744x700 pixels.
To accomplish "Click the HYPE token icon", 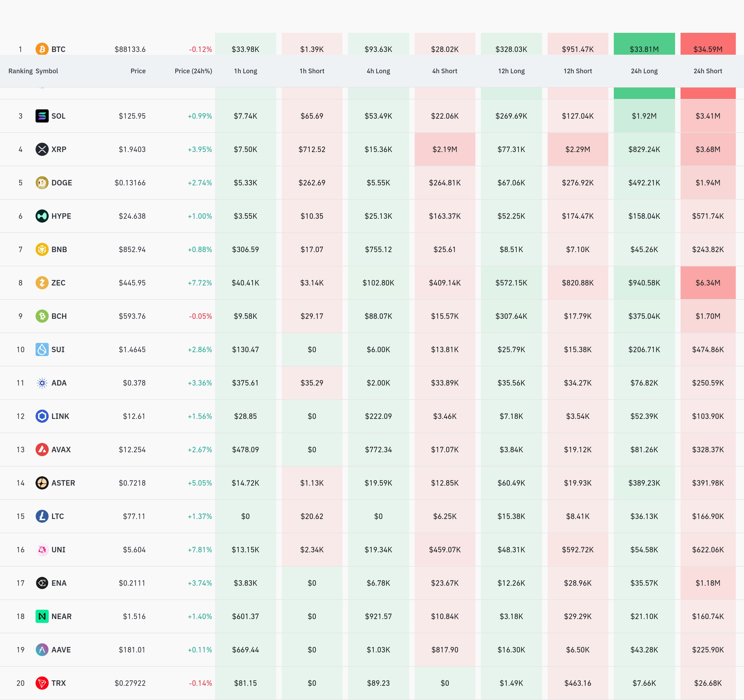I will click(42, 216).
